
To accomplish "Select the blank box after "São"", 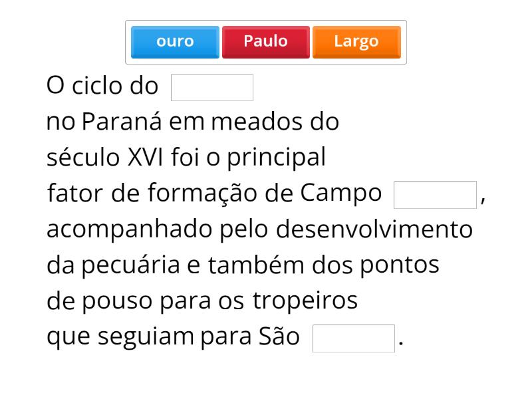I will 354,338.
